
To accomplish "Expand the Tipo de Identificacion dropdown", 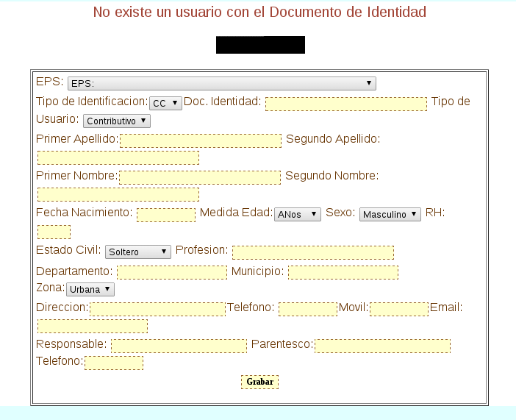I will (x=165, y=104).
